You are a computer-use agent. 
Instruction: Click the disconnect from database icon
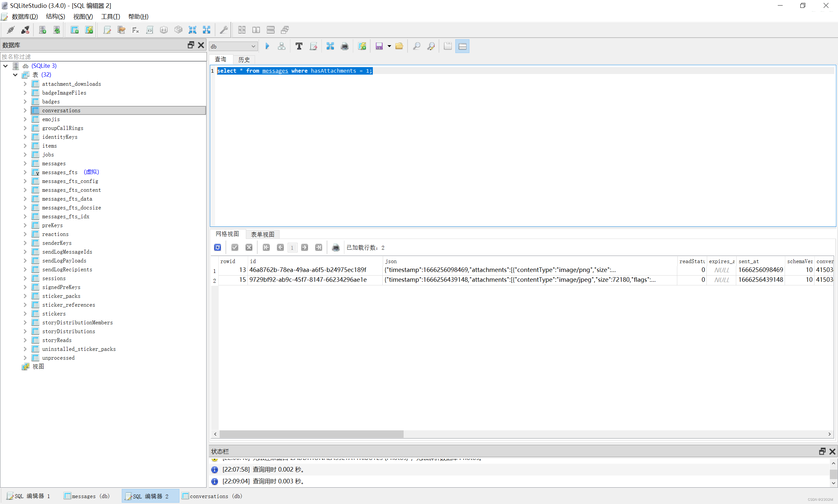(25, 30)
